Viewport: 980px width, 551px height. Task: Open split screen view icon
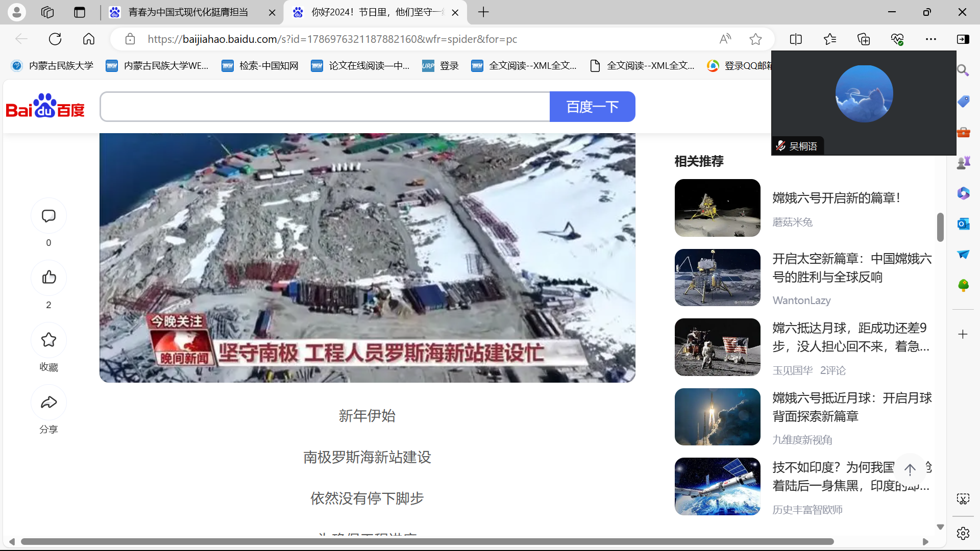click(x=796, y=39)
